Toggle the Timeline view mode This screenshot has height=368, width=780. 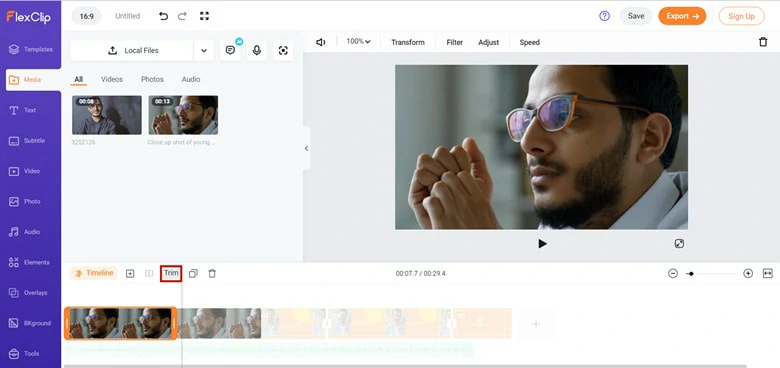pos(94,273)
